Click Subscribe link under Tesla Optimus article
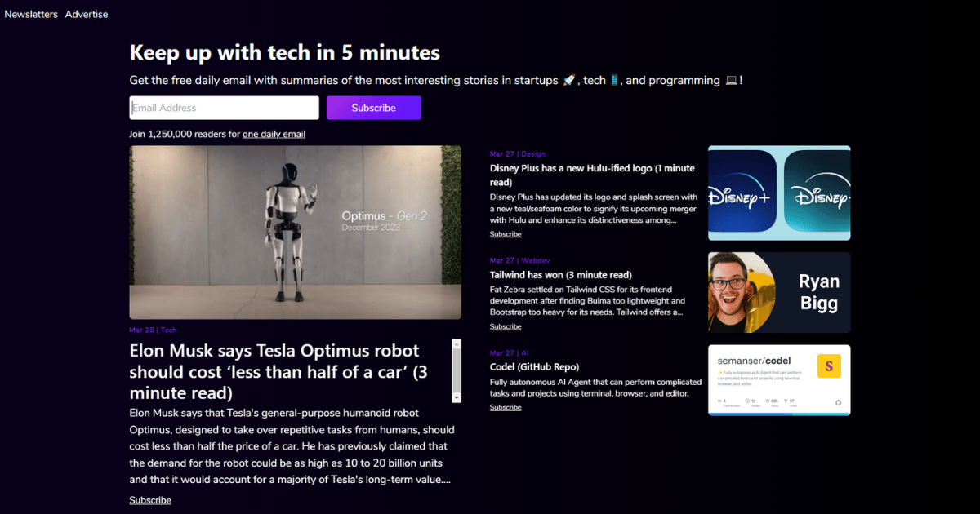This screenshot has width=980, height=514. [150, 500]
